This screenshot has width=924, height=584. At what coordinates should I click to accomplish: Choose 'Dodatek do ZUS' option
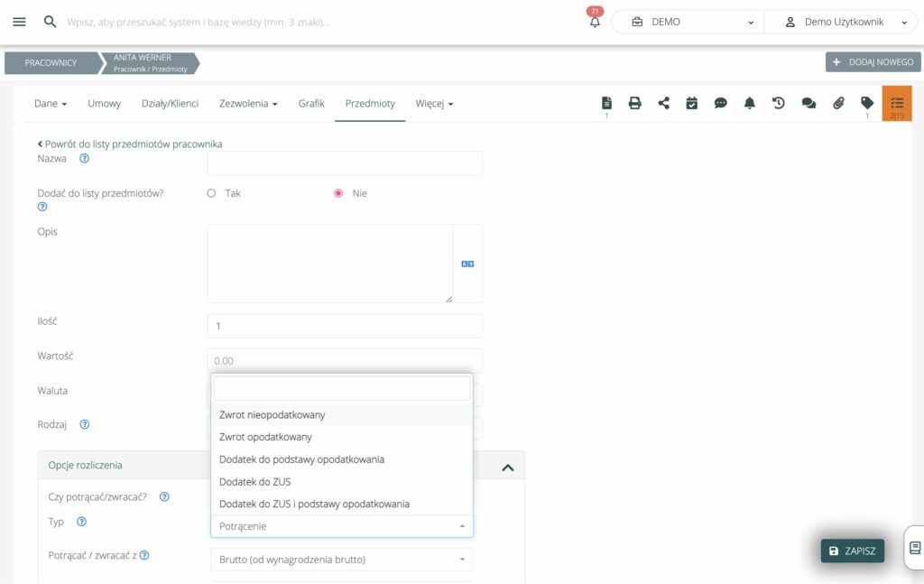pyautogui.click(x=255, y=482)
